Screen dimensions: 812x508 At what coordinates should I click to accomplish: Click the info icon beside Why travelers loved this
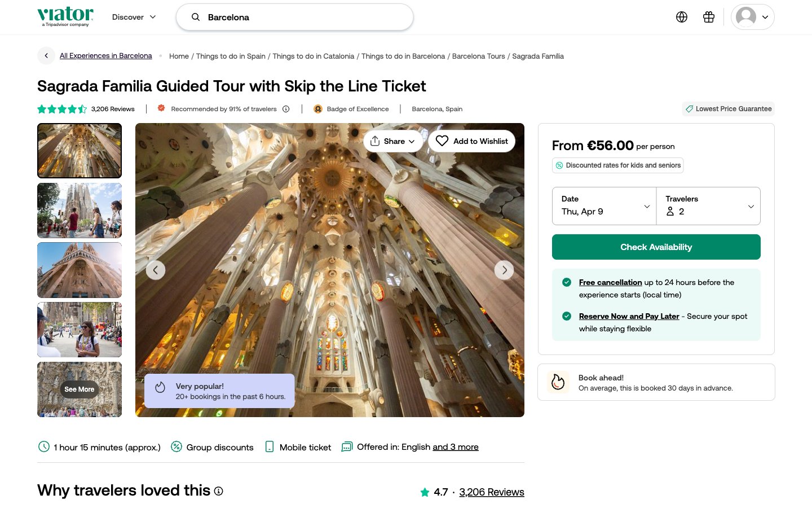[219, 491]
